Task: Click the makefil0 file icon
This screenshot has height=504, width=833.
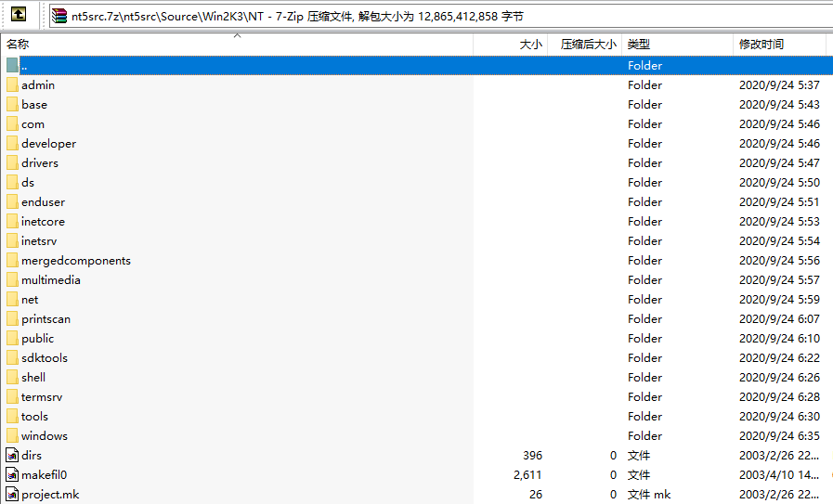Action: 12,475
